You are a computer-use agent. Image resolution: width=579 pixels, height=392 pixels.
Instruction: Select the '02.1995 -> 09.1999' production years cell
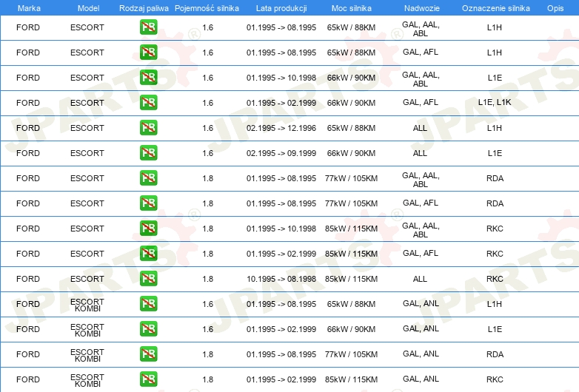[281, 153]
